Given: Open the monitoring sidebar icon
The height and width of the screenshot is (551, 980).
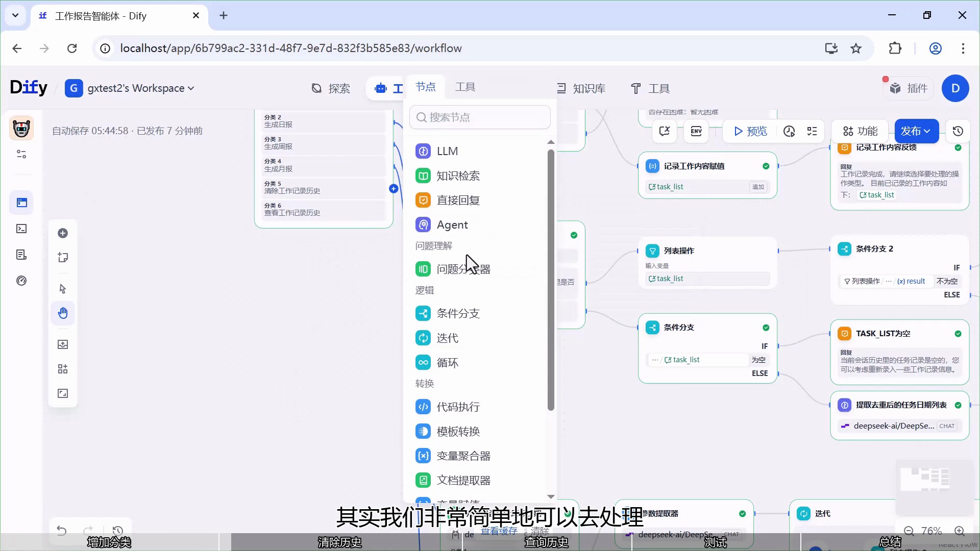Looking at the screenshot, I should coord(21,281).
